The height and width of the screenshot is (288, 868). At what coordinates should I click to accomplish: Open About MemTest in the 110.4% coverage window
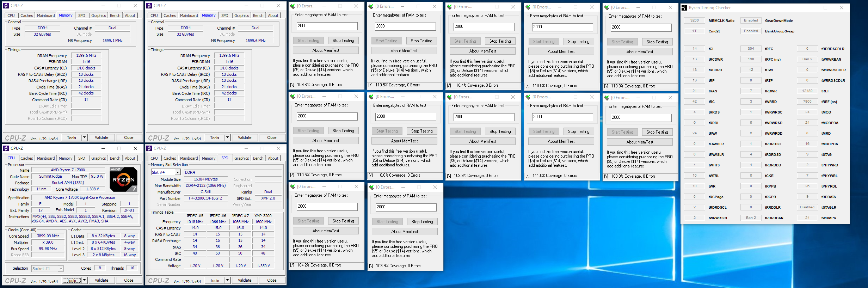coord(482,51)
